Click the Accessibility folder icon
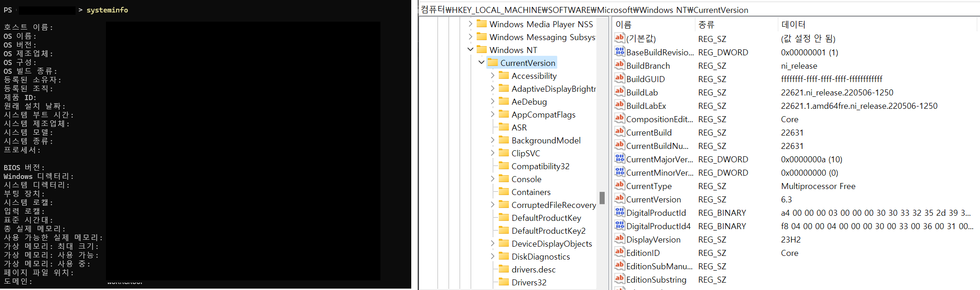The image size is (980, 290). click(x=504, y=75)
